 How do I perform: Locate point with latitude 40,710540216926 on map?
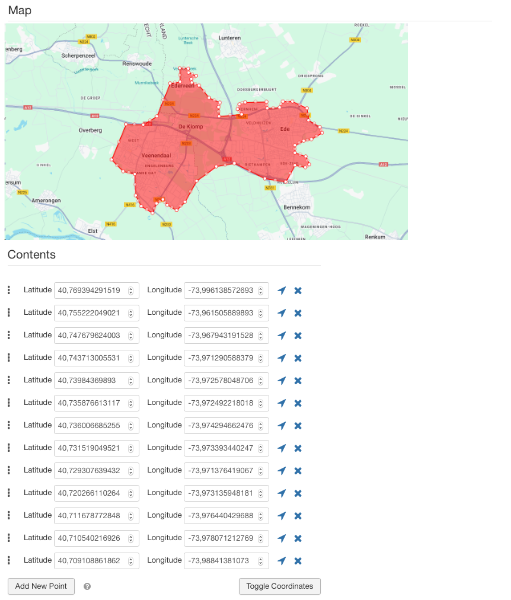point(282,538)
